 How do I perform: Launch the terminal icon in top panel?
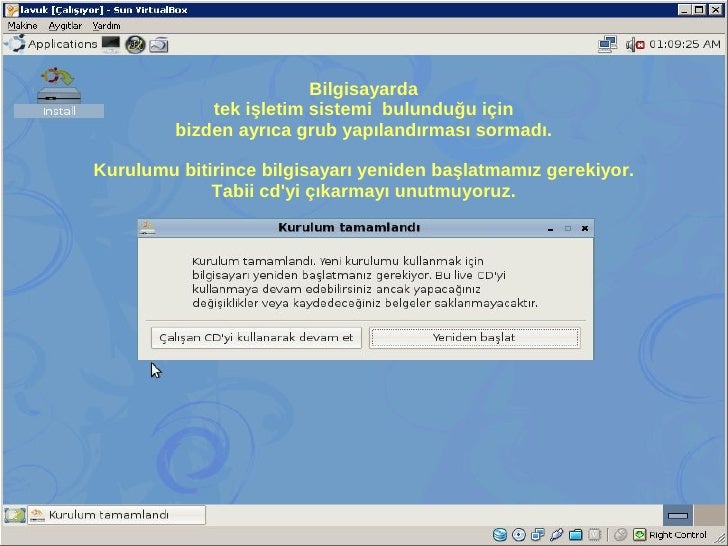(111, 44)
